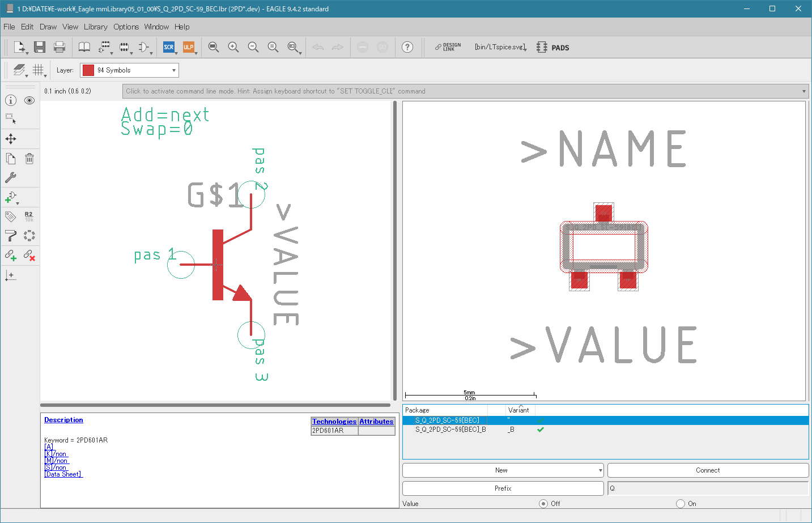Open the ULP user program icon
Screen dimensions: 812x523
click(189, 47)
